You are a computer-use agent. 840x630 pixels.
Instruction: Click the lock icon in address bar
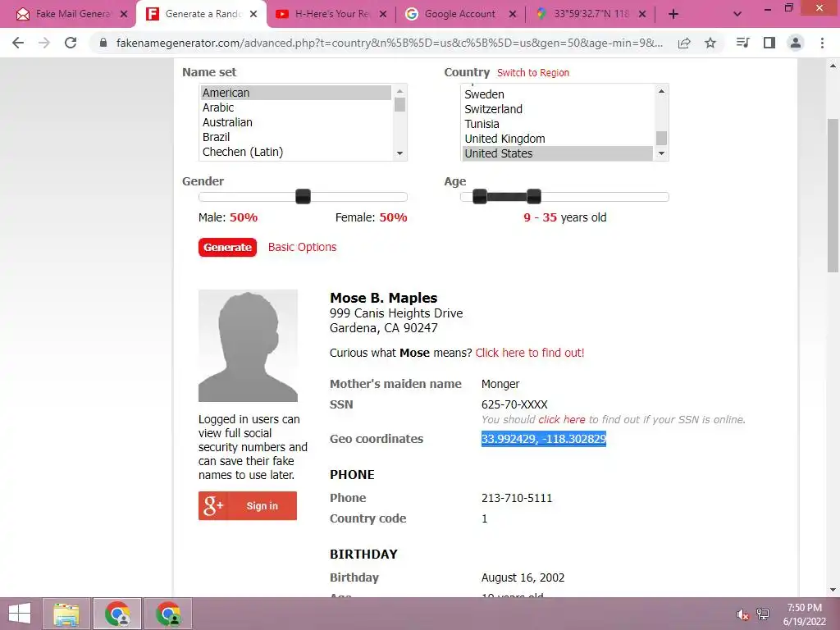[103, 43]
